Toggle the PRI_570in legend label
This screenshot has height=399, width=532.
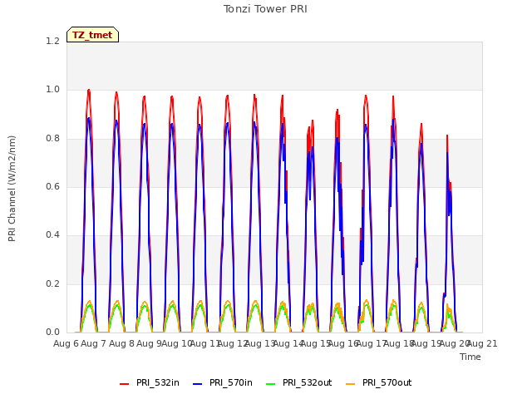click(231, 382)
